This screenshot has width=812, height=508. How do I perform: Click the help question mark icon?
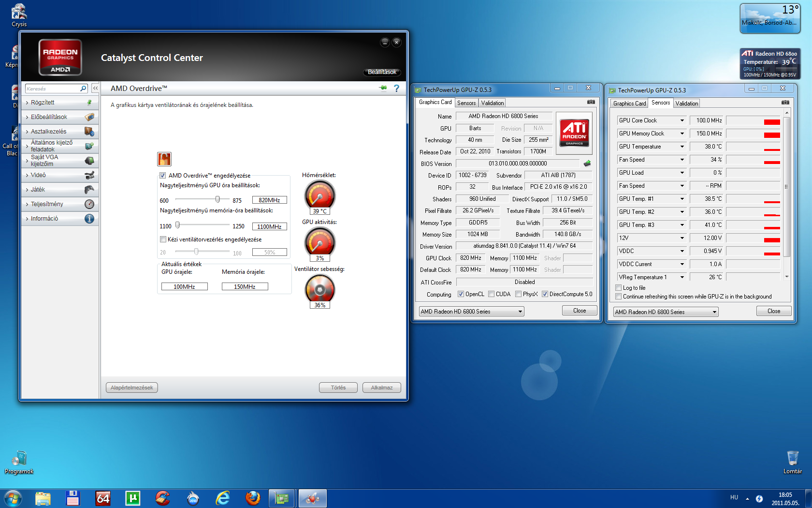[396, 88]
